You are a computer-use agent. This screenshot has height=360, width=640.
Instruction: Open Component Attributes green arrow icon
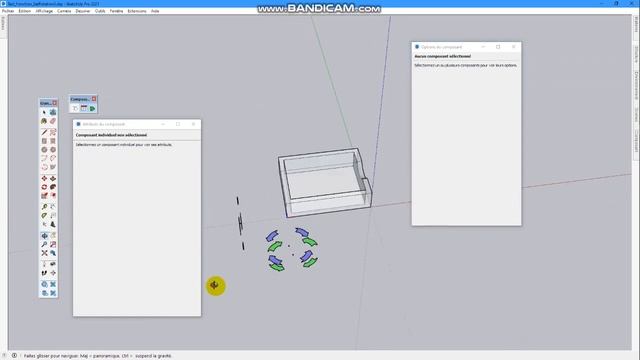tap(93, 108)
